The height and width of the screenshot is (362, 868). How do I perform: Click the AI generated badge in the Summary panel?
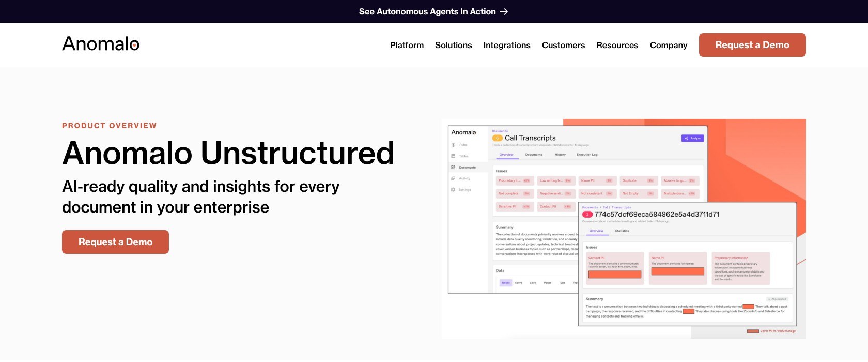point(777,299)
